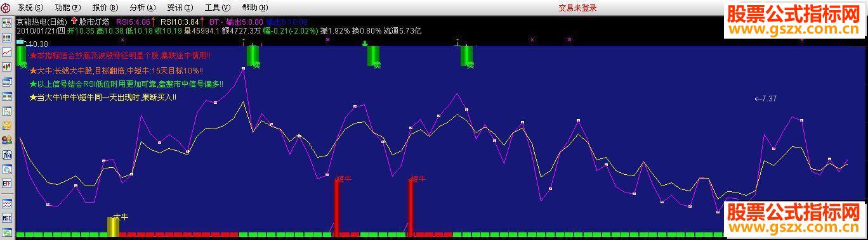This screenshot has width=868, height=240.
Task: Open the two-person users sidebar icon
Action: 7,140
